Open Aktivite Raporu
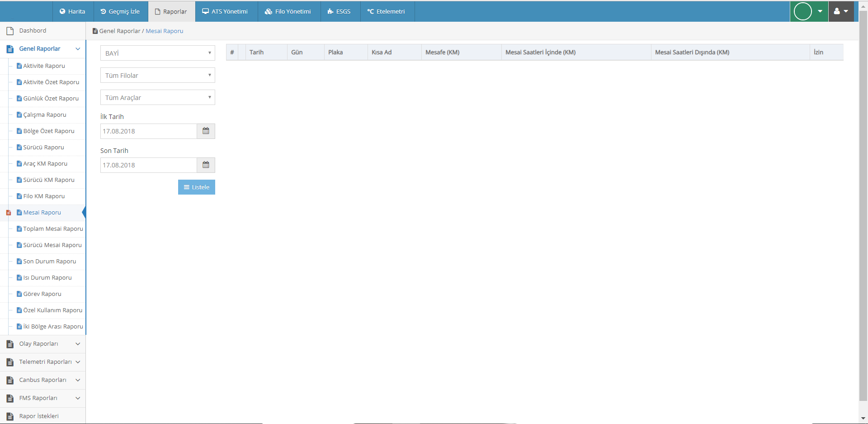 44,66
